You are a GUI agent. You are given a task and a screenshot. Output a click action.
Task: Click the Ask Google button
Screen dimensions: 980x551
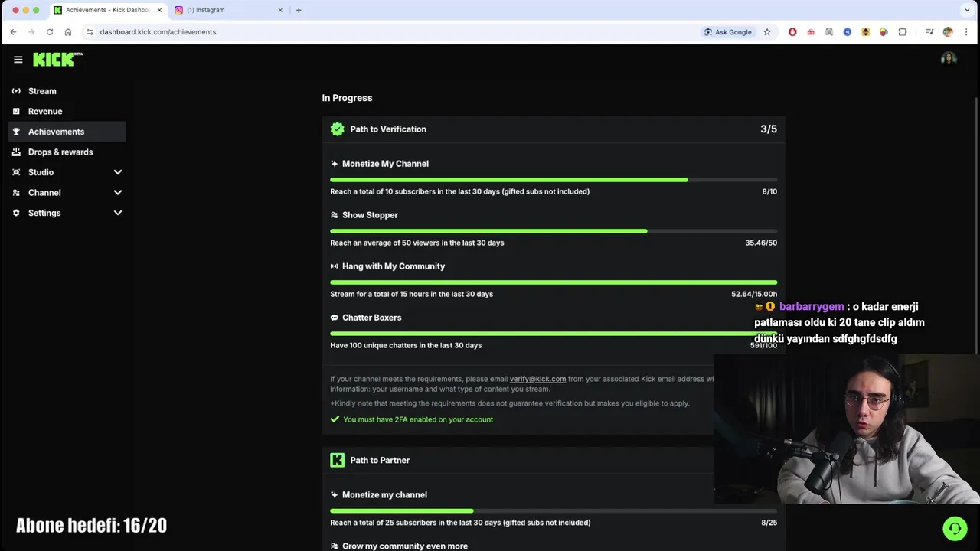727,32
